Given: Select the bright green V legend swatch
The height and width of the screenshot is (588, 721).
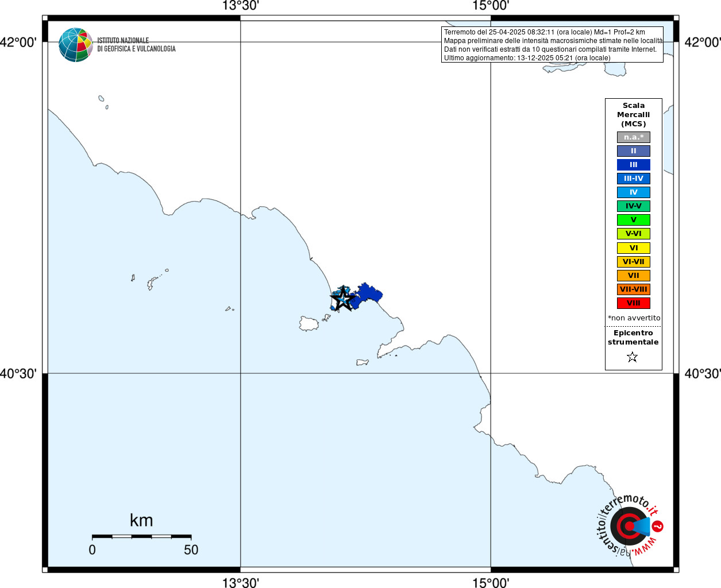Looking at the screenshot, I should pos(634,220).
